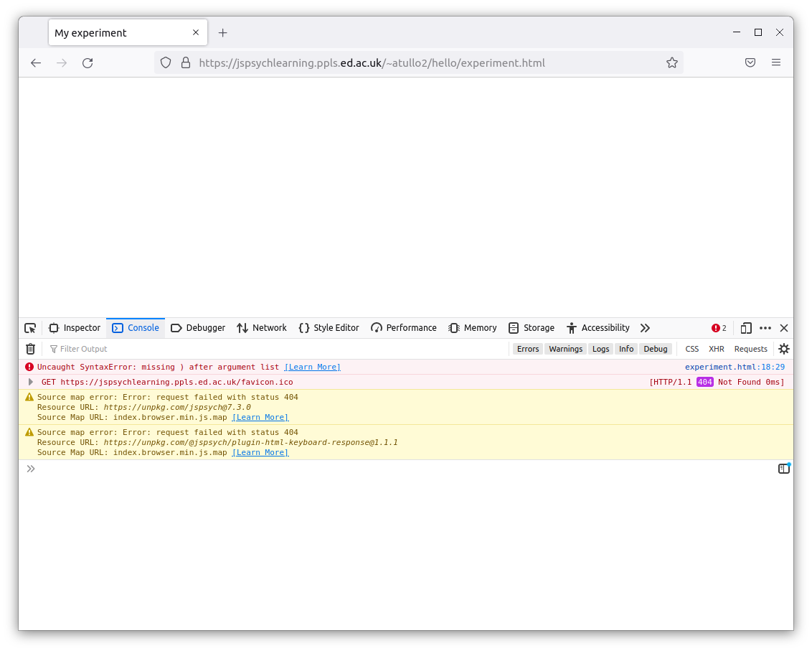Open console settings gear icon

[784, 349]
